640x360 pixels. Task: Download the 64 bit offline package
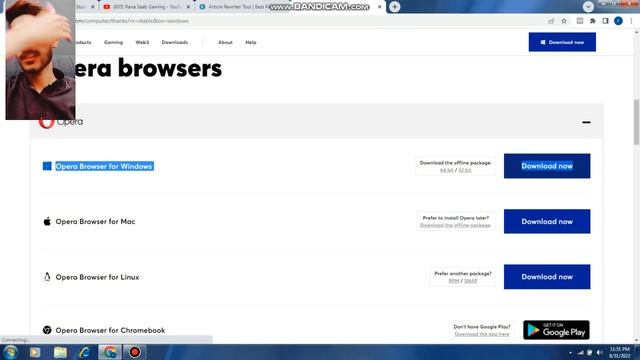coord(447,170)
